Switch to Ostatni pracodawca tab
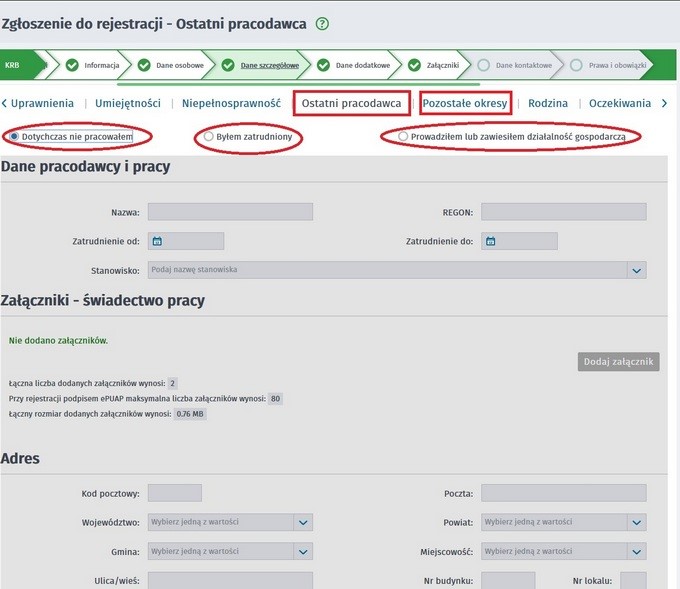The image size is (680, 589). tap(351, 103)
